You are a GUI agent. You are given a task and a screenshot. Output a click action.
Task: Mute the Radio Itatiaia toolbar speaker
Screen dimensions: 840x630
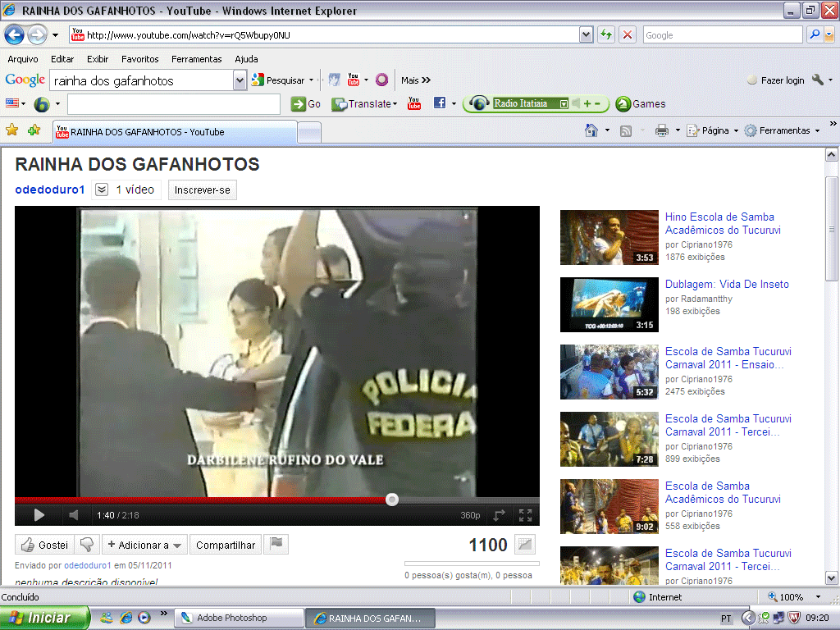[576, 103]
